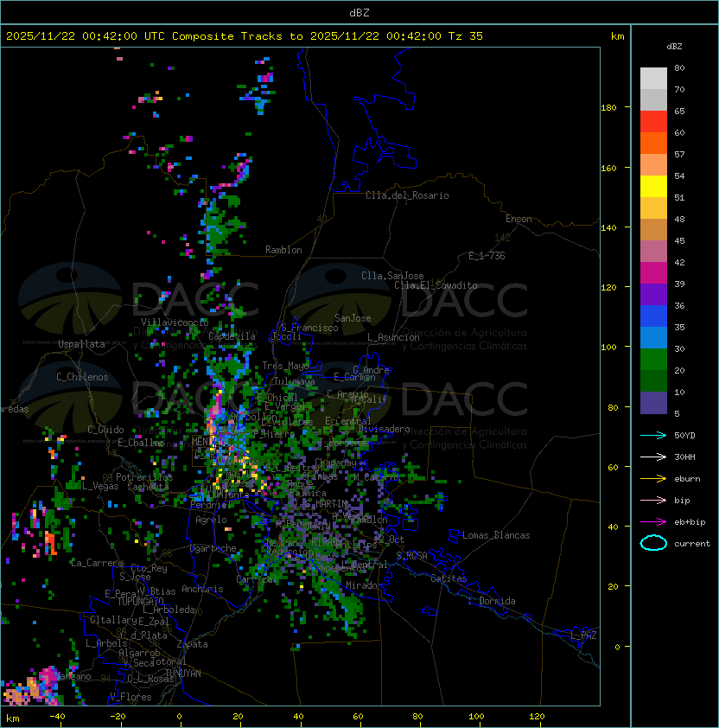Click the Cacheuta map label
Image resolution: width=719 pixels, height=728 pixels.
click(149, 487)
